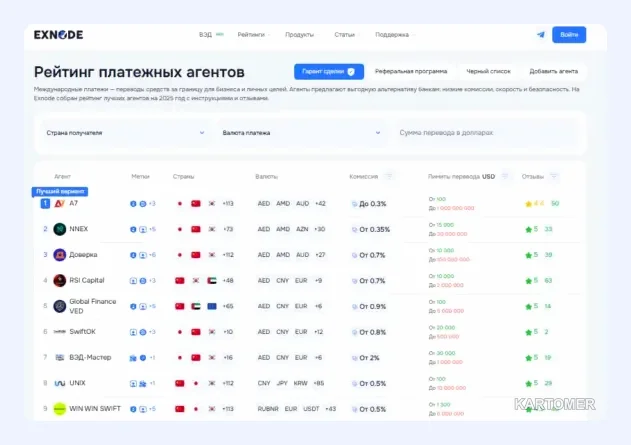
Task: Click the first label badge for NNEX
Action: point(133,229)
